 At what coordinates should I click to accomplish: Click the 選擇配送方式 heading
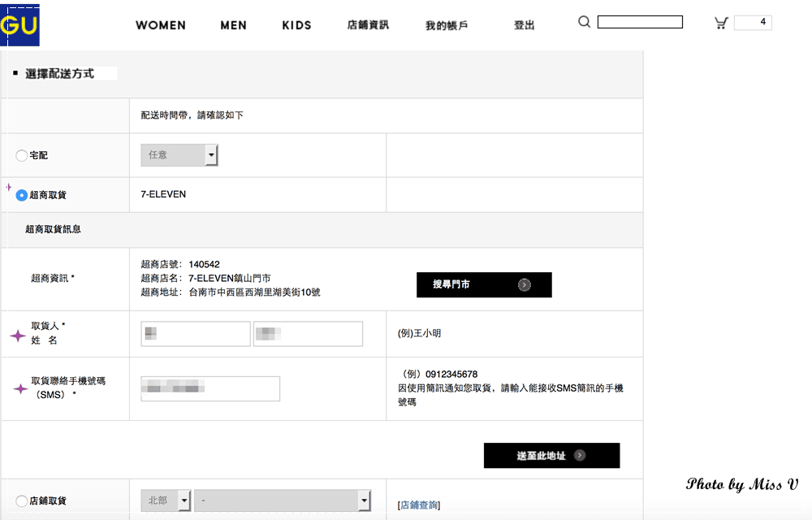click(59, 74)
